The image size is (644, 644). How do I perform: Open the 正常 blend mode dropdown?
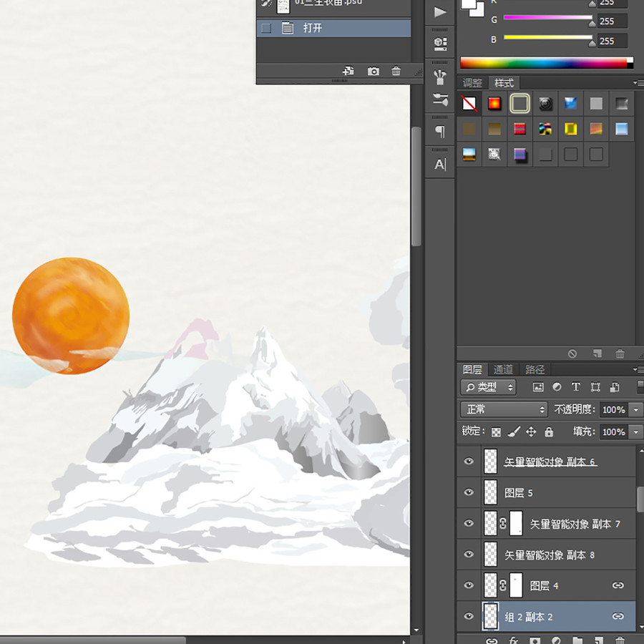point(504,409)
